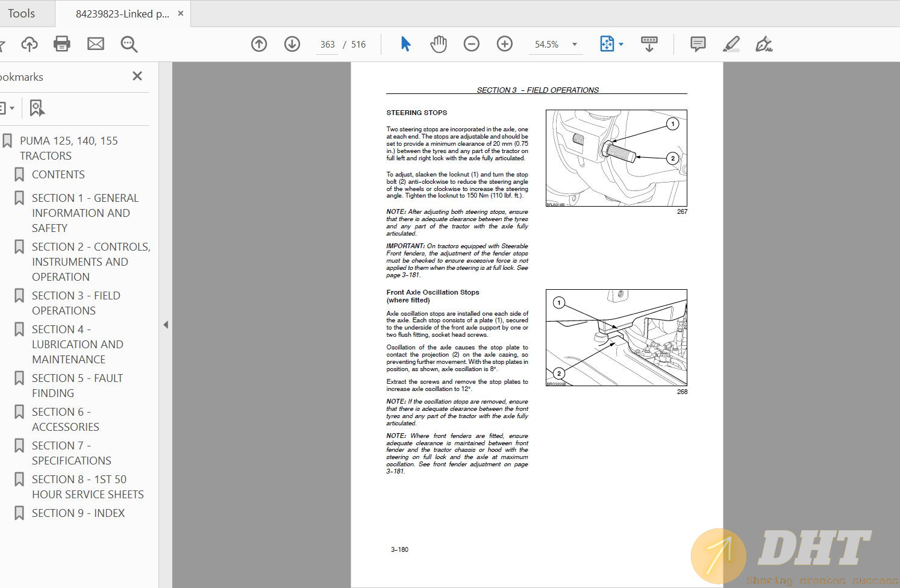Select the highlighter pen tool

pos(731,44)
